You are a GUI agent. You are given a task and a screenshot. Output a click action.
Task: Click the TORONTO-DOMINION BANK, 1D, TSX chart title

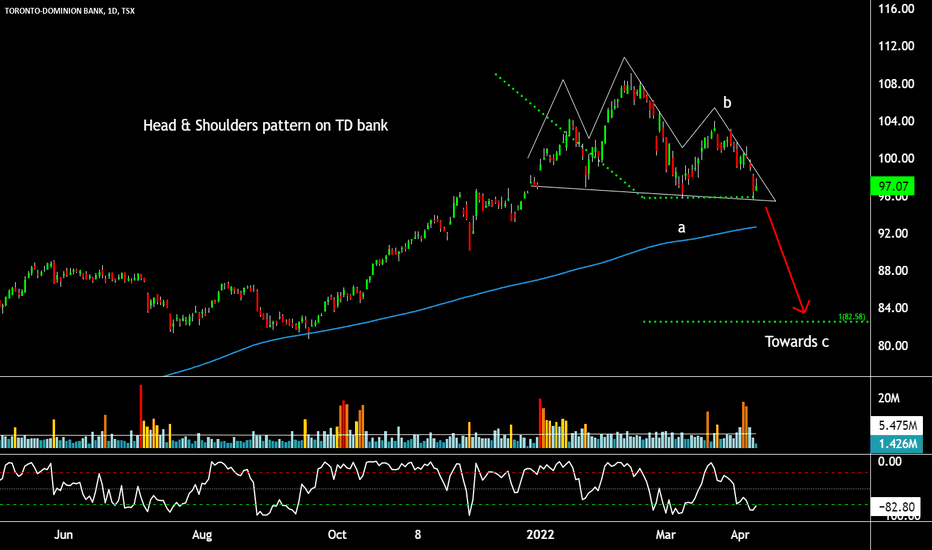coord(70,11)
